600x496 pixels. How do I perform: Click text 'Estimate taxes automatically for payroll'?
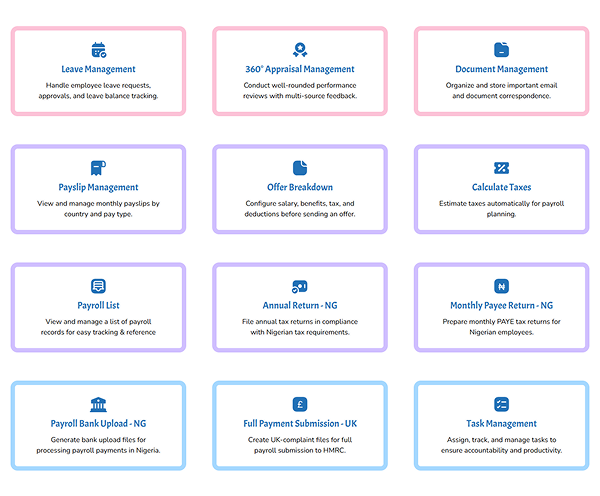pos(501,204)
